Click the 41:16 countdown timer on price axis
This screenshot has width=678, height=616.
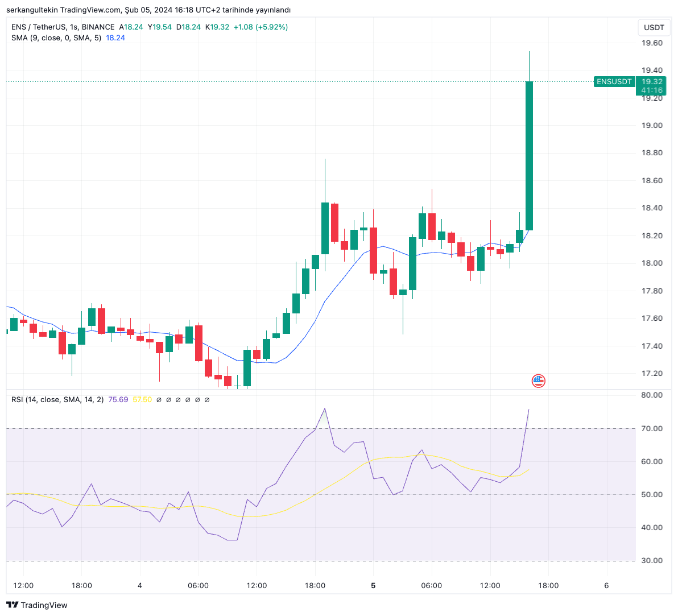point(651,90)
